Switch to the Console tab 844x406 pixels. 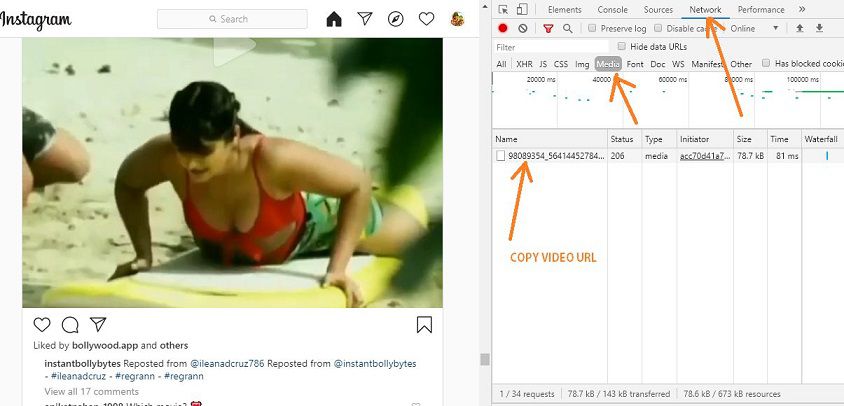pos(612,10)
